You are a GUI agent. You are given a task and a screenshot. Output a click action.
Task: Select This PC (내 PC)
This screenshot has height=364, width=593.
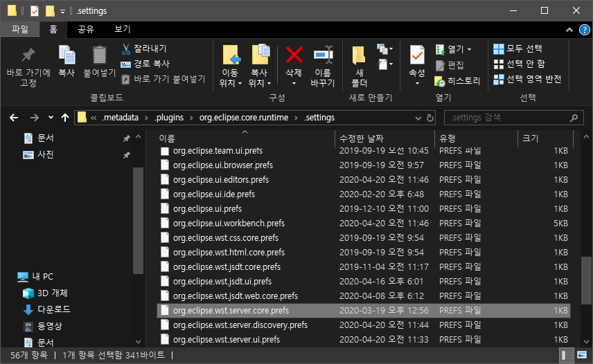point(35,277)
